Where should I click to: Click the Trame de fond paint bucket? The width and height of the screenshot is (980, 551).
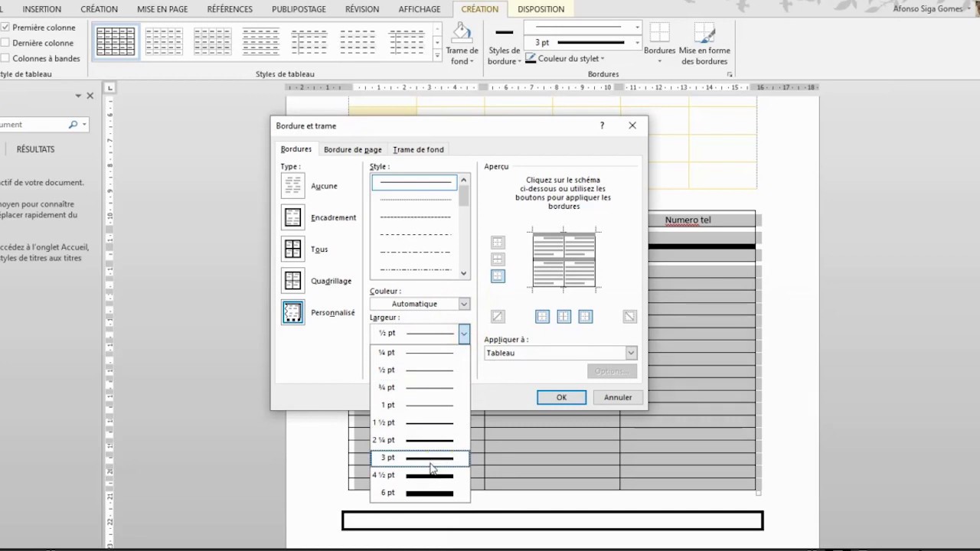(x=462, y=33)
